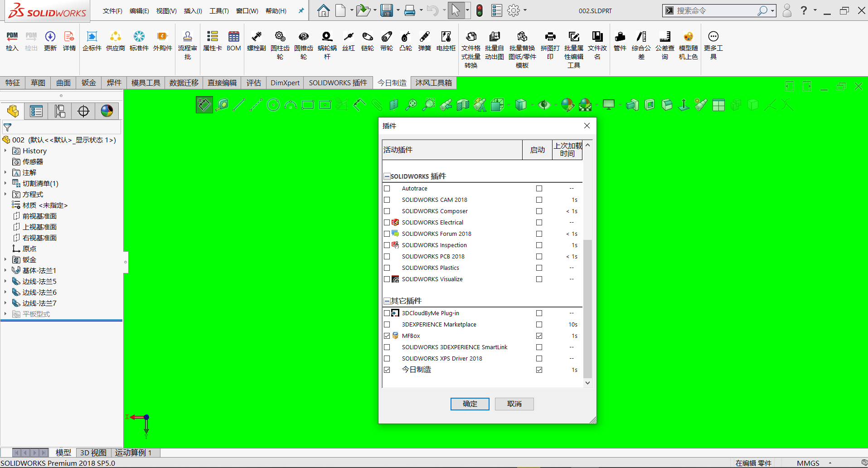Open the 帮助(H) menu
This screenshot has width=868, height=468.
tap(276, 11)
